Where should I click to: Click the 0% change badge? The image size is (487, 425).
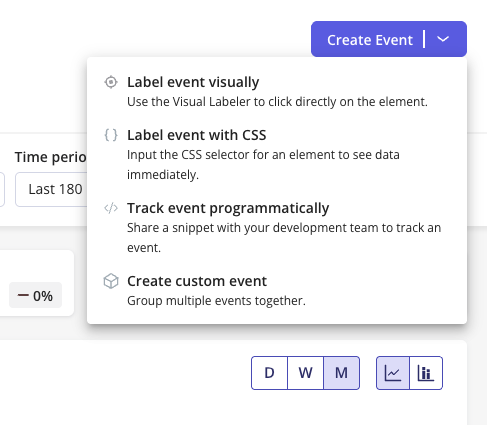pyautogui.click(x=35, y=295)
